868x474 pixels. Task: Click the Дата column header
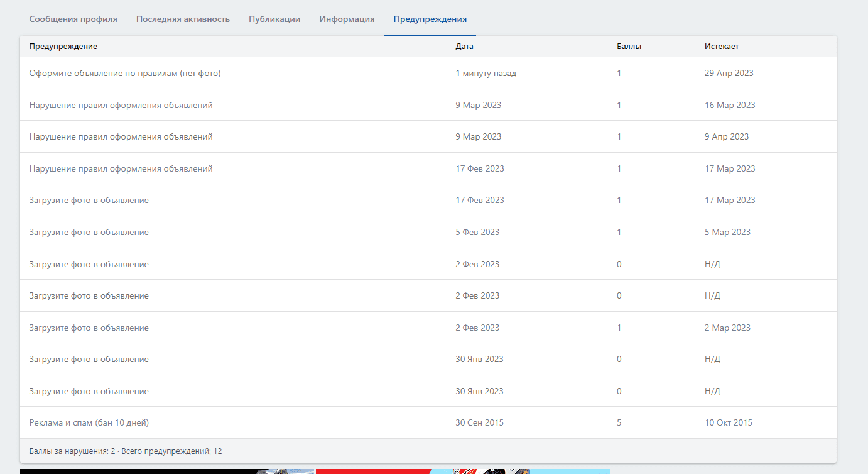tap(465, 47)
